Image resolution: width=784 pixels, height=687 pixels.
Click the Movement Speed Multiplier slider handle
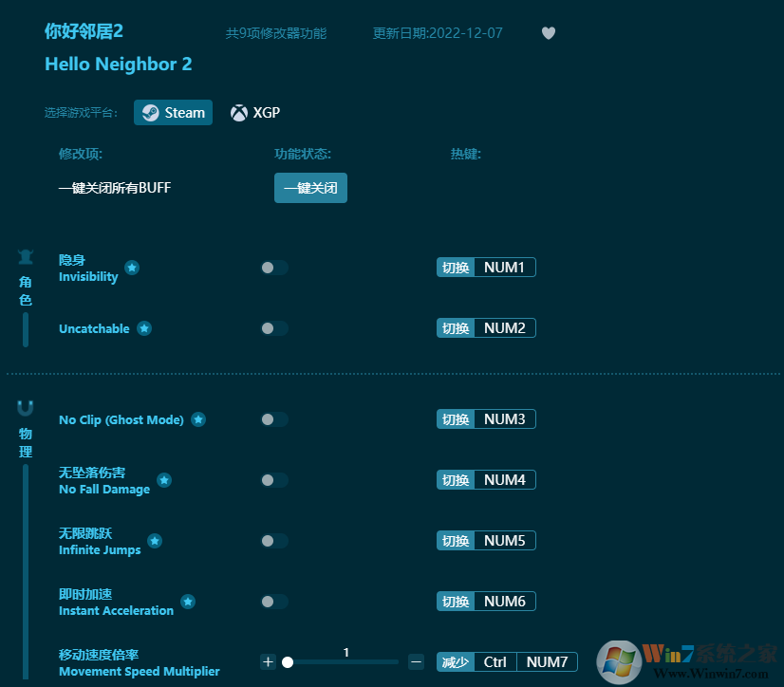[288, 662]
